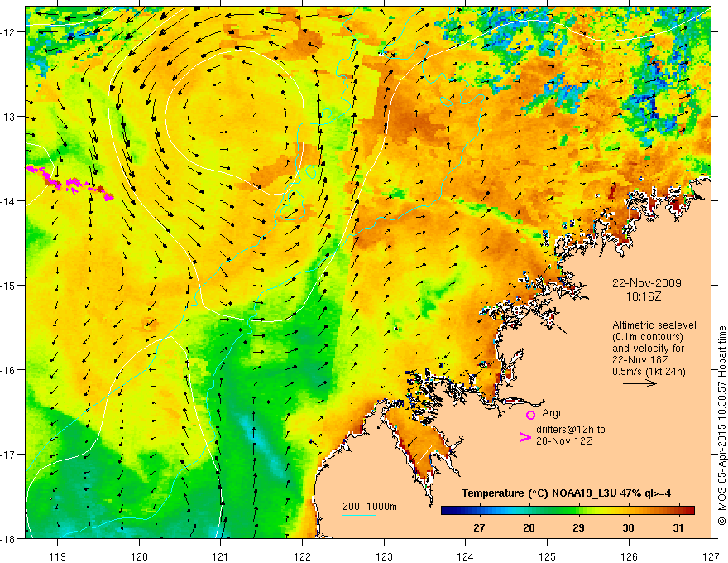Click the 28 colorbar tick label
The height and width of the screenshot is (563, 728).
[x=529, y=528]
